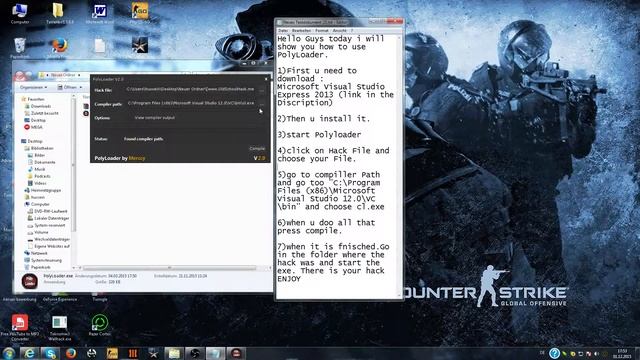This screenshot has height=360, width=640.
Task: Click the Hack file path field
Action: 190,89
